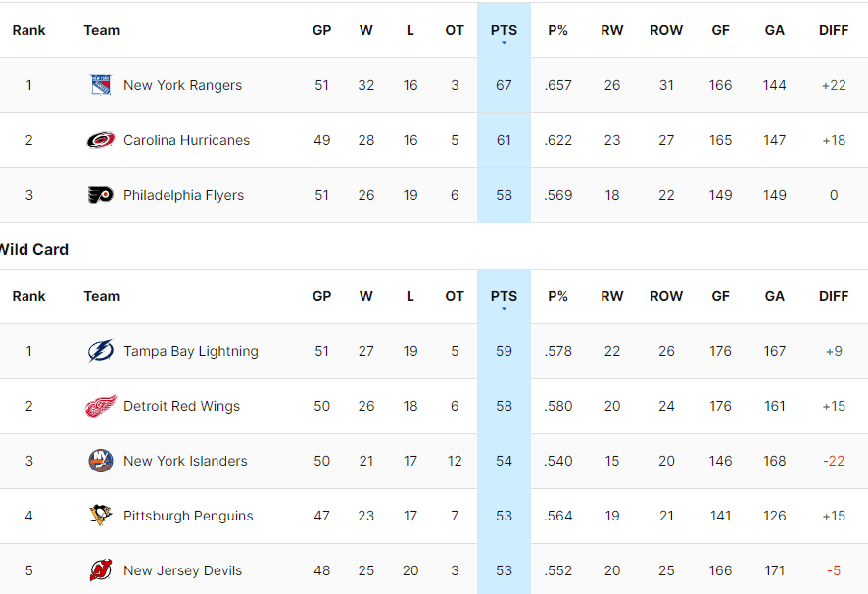Click the Detroit Red Wings logo
Screen dimensions: 868x594
coord(101,406)
